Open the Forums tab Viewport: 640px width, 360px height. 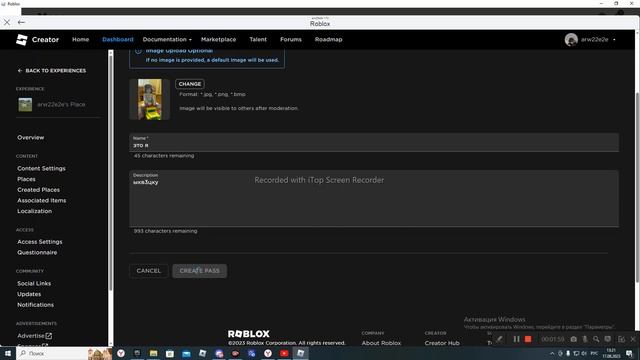click(x=291, y=40)
